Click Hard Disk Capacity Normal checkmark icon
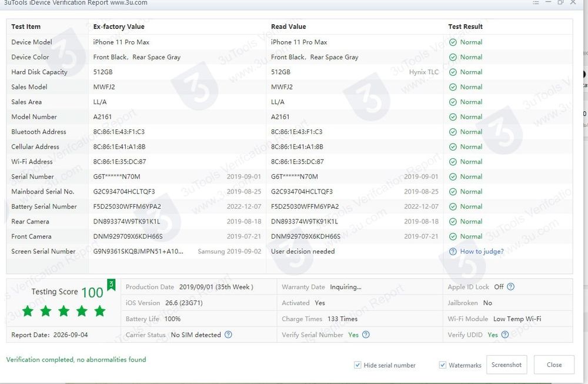 click(x=453, y=72)
